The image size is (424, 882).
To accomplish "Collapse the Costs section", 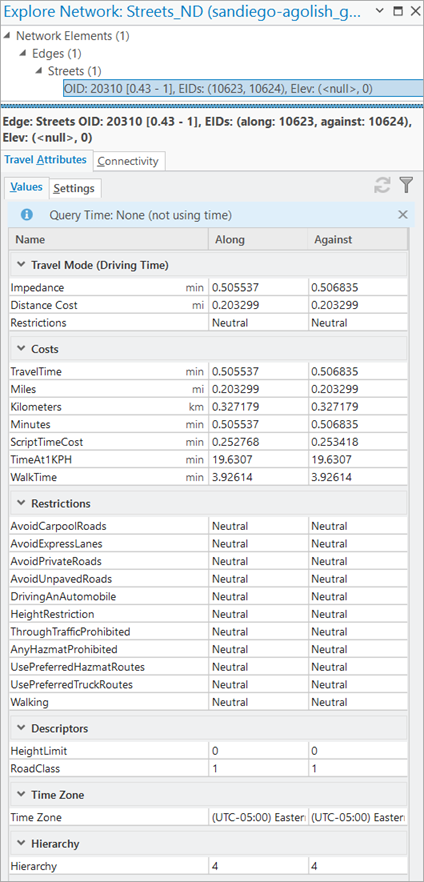I will coord(21,349).
